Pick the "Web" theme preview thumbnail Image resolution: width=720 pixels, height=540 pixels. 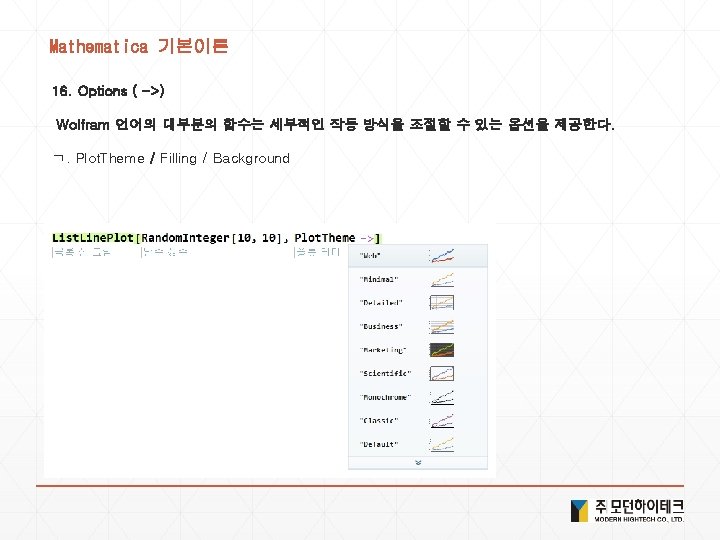click(x=442, y=256)
